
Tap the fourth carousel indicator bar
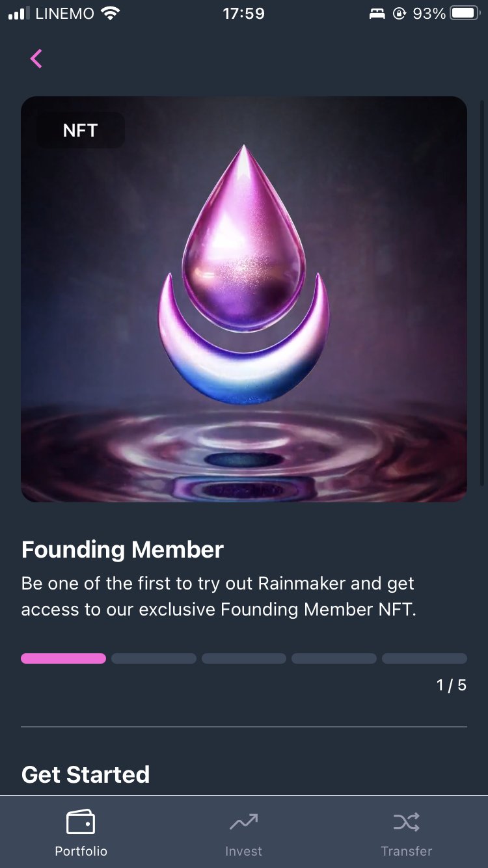click(334, 658)
